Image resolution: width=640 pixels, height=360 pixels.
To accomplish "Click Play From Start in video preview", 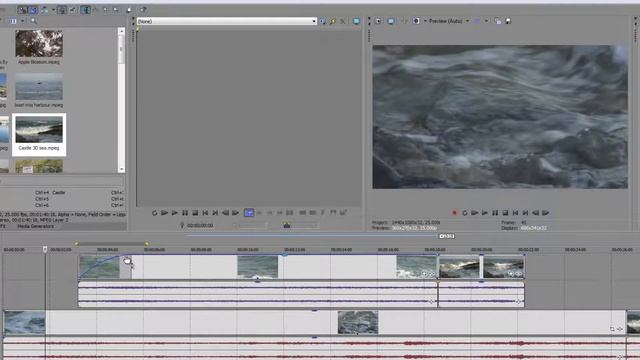I will coord(474,213).
